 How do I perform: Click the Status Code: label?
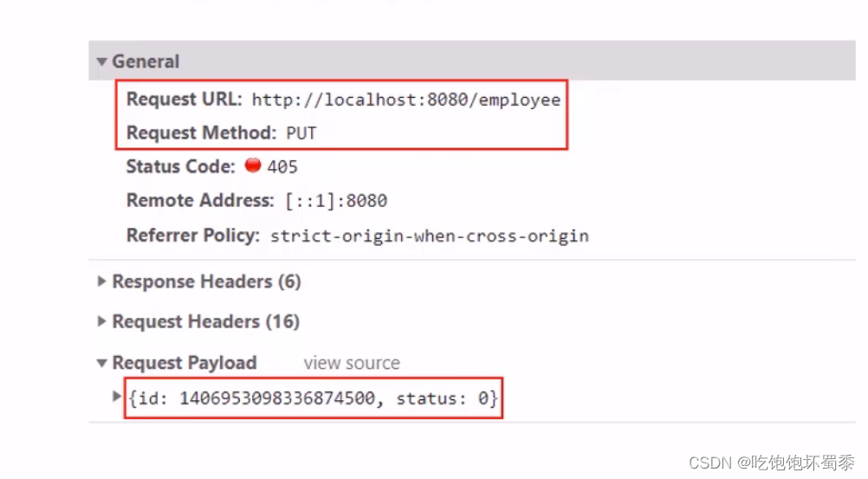point(180,166)
